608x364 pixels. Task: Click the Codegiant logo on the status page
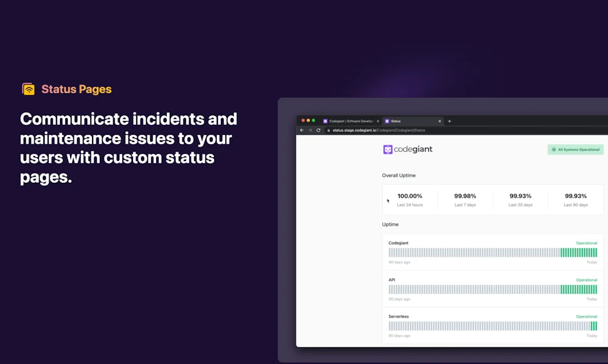point(407,149)
